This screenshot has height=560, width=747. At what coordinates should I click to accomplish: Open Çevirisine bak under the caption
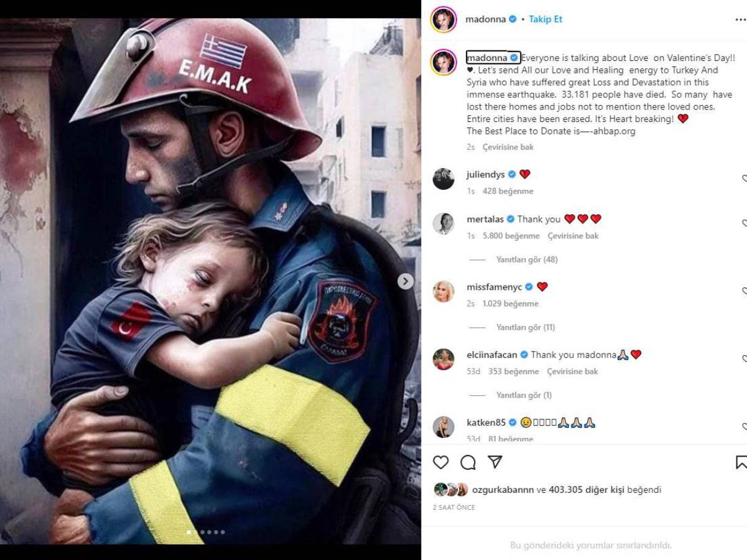click(508, 147)
